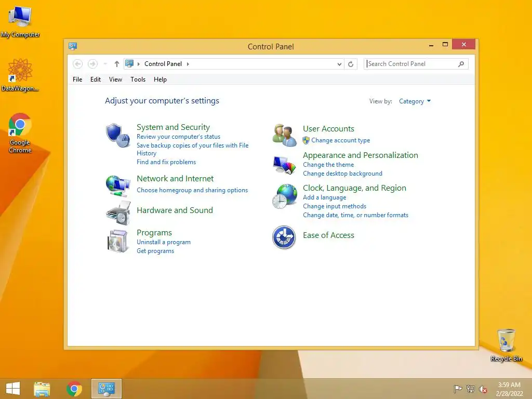
Task: Click address bar Control Panel icon
Action: click(129, 63)
